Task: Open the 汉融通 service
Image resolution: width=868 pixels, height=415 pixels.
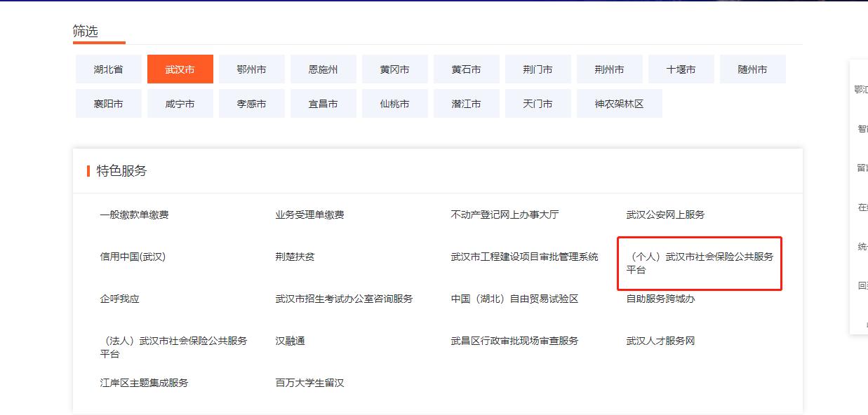Action: [x=290, y=341]
